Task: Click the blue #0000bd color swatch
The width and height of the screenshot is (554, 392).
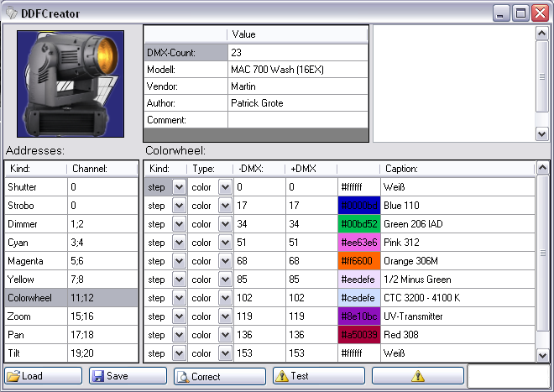Action: coord(358,206)
